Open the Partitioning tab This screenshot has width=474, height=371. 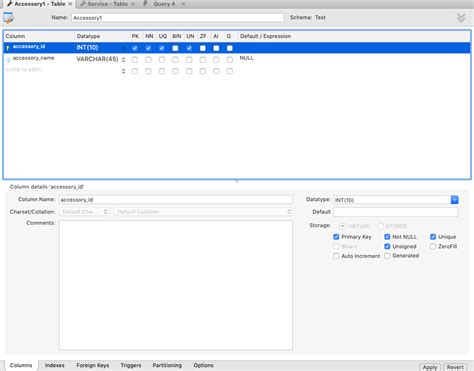click(x=167, y=365)
